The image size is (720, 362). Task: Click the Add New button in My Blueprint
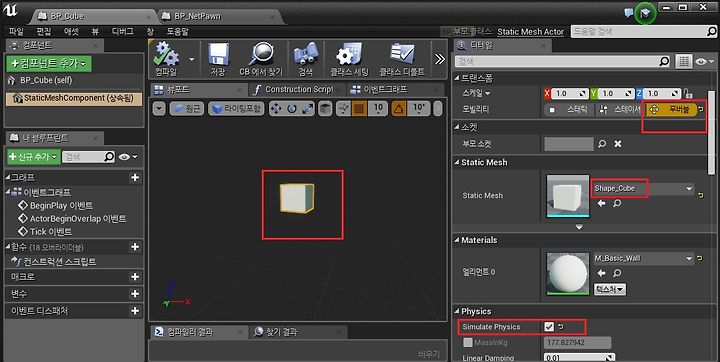[33, 157]
